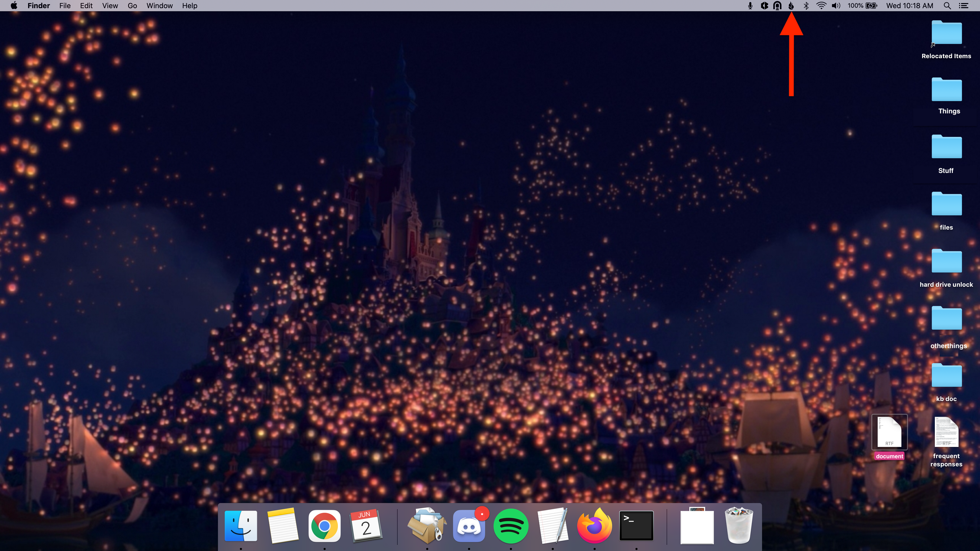
Task: Launch Firefox from the Dock
Action: pos(594,526)
